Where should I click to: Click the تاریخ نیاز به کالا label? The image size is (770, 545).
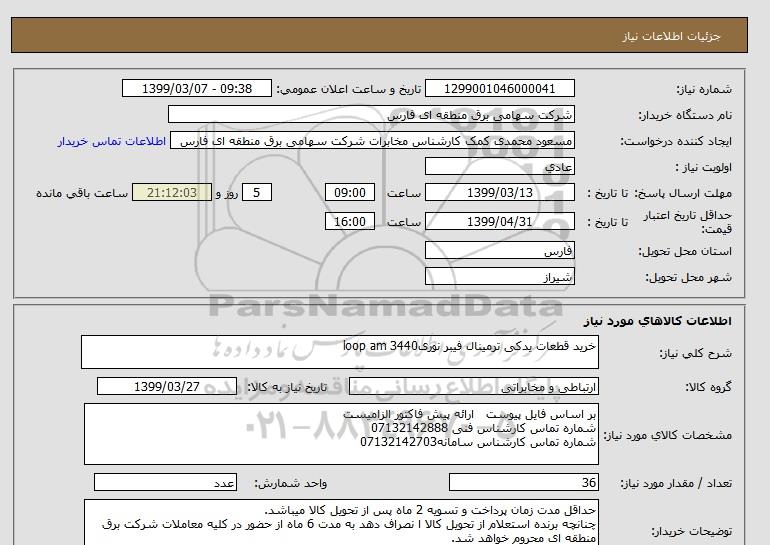[287, 387]
